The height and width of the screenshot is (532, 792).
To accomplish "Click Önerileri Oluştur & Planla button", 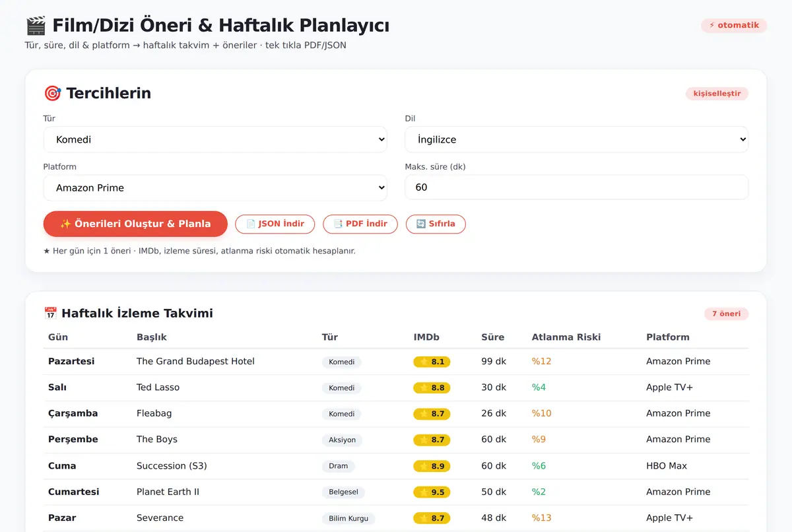I will pos(135,224).
